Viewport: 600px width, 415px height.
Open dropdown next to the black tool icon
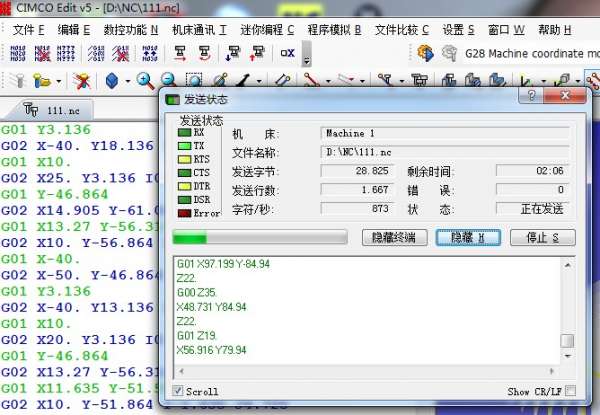click(259, 81)
